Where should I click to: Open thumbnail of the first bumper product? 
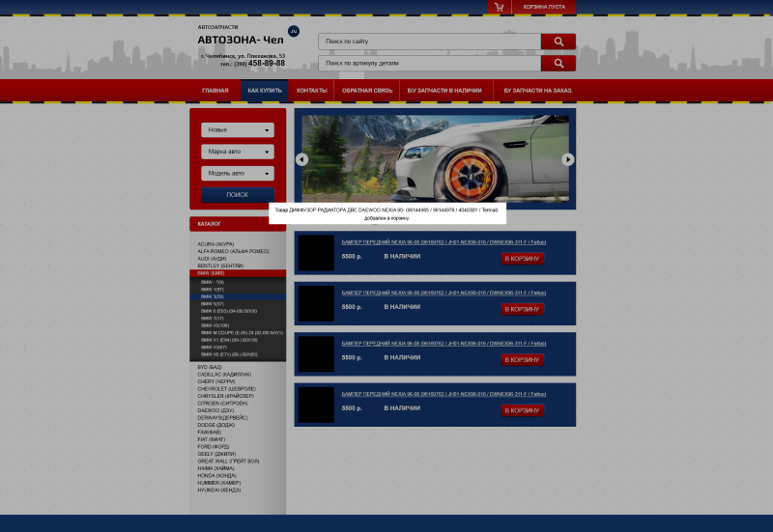[316, 253]
